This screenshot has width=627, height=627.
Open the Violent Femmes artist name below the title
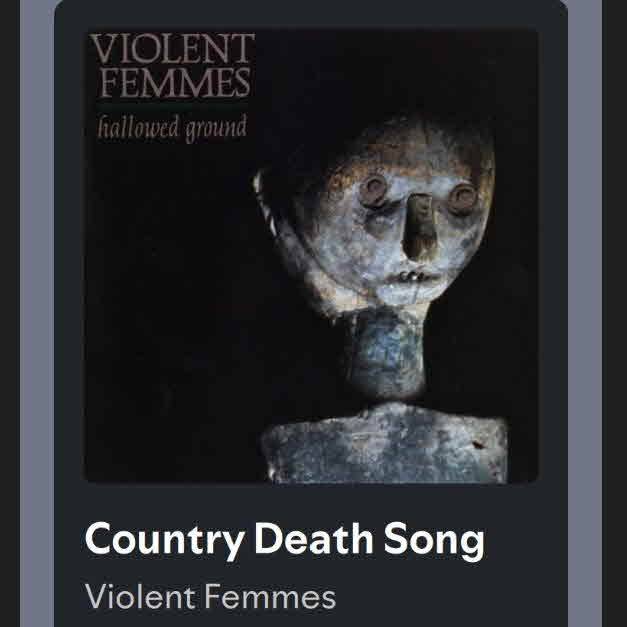(x=210, y=597)
